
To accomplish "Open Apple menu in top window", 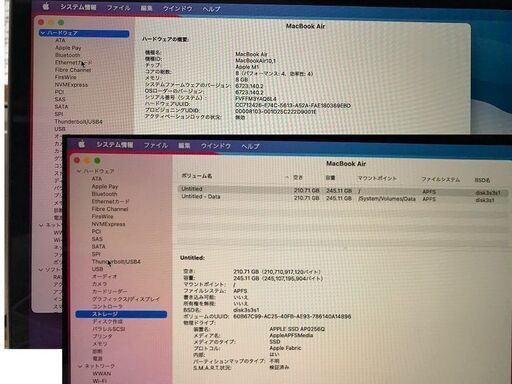I will point(46,6).
